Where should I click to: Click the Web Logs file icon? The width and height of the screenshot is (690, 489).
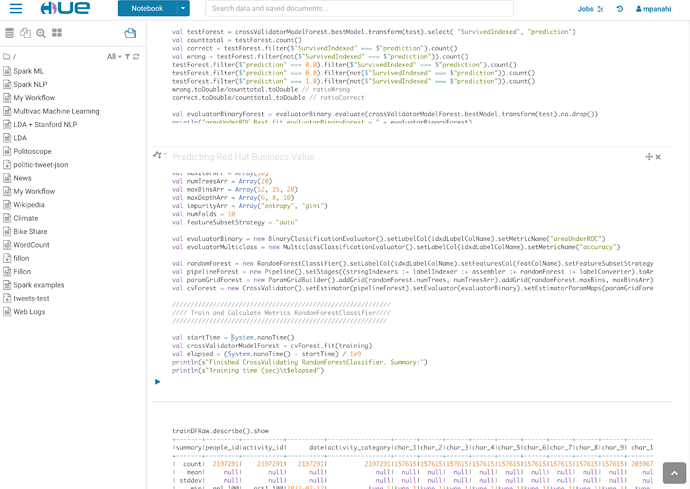tap(7, 312)
